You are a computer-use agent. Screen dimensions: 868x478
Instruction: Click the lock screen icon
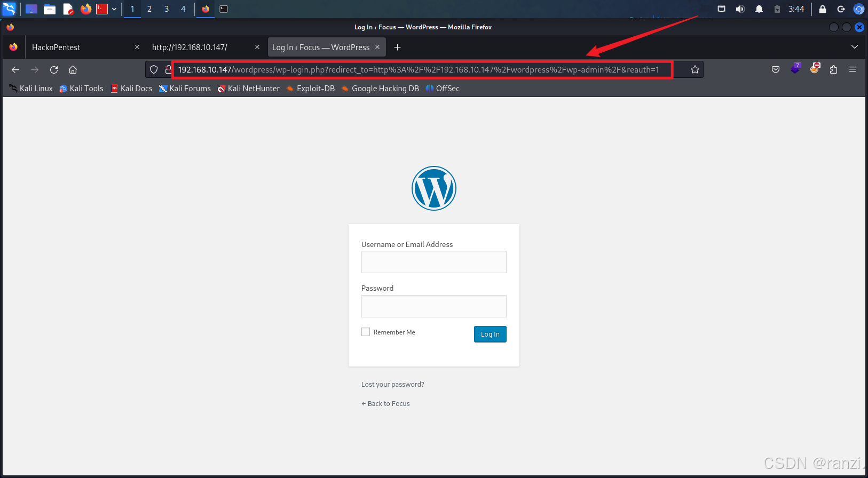823,9
